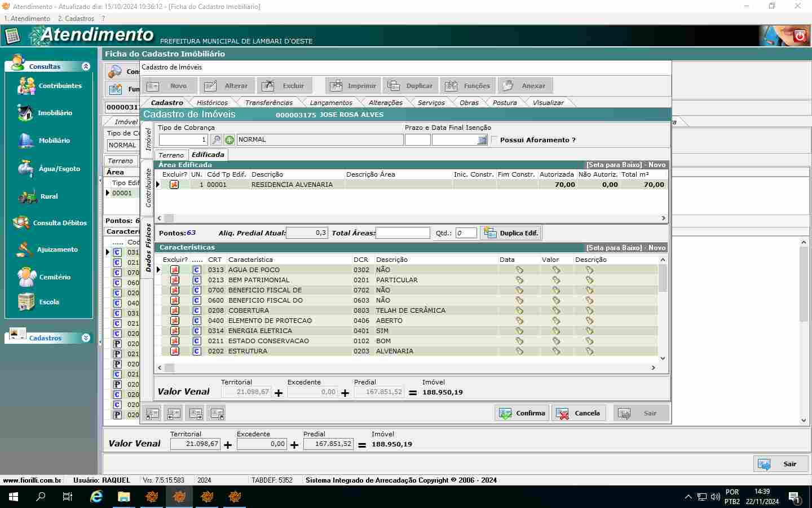Open the Lançamentos tab
The image size is (812, 508).
[331, 103]
